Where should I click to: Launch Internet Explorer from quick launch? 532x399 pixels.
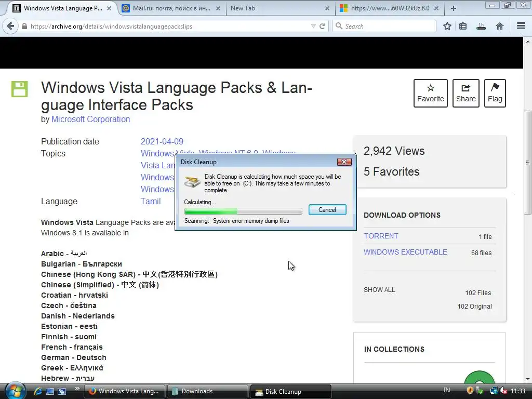click(37, 391)
